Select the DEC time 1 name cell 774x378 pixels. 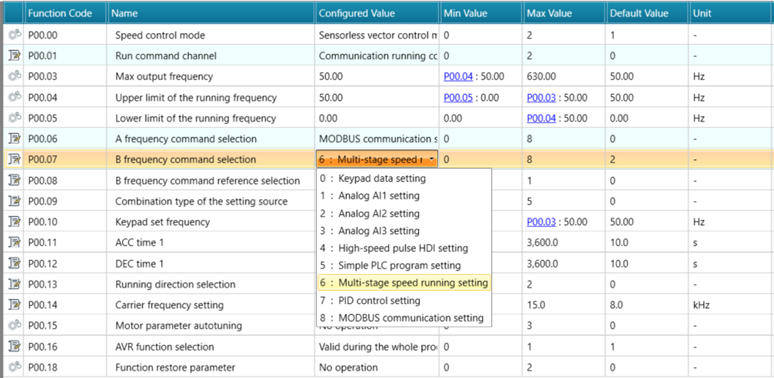[211, 264]
